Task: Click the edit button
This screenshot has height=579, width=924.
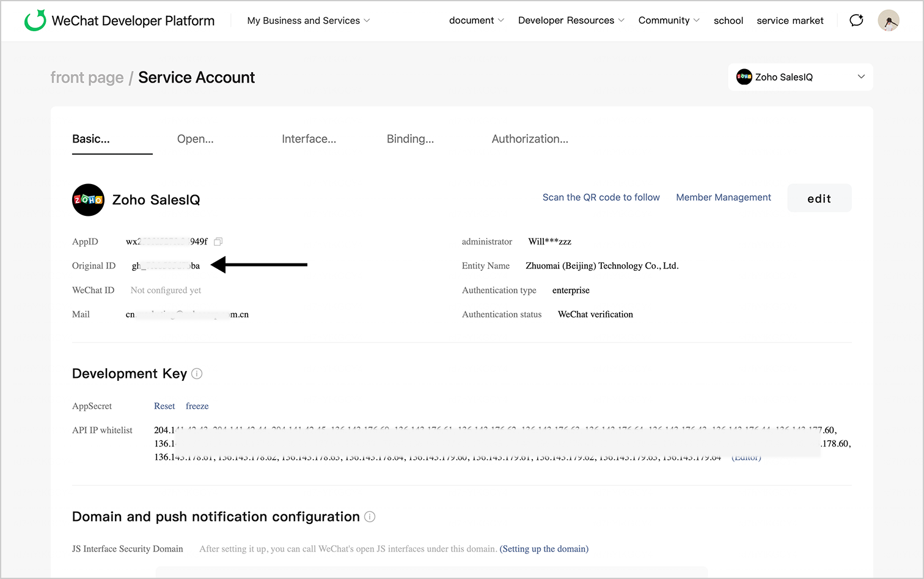Action: [x=819, y=199]
